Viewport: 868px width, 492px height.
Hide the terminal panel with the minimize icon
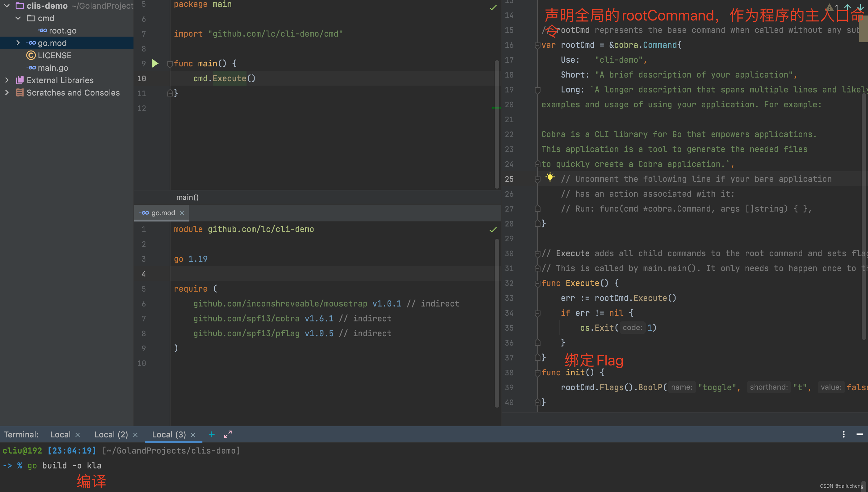[x=861, y=434]
